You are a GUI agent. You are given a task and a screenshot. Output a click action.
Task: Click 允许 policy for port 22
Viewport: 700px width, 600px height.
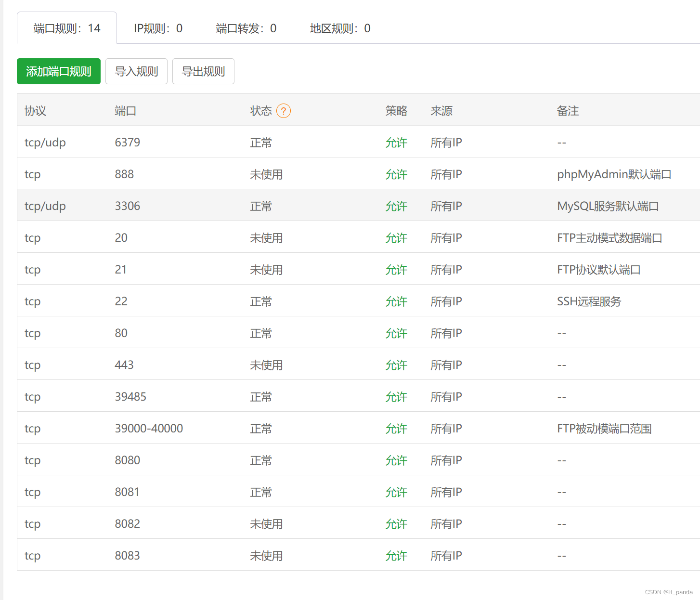click(x=396, y=301)
